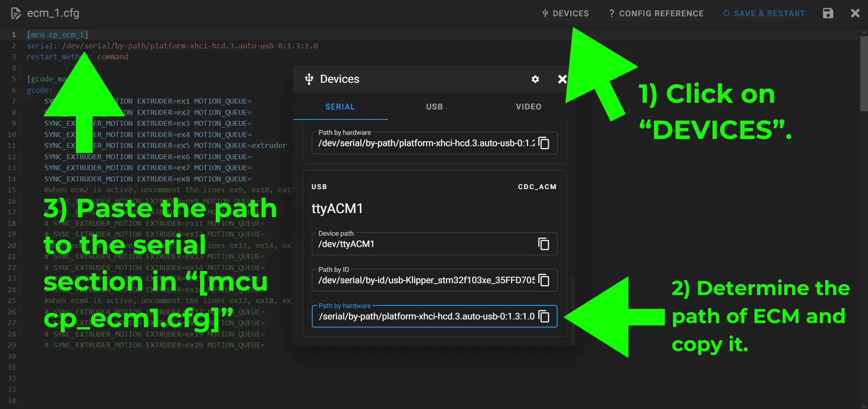Click SAVE & RESTART button
This screenshot has width=868, height=409.
tap(763, 14)
